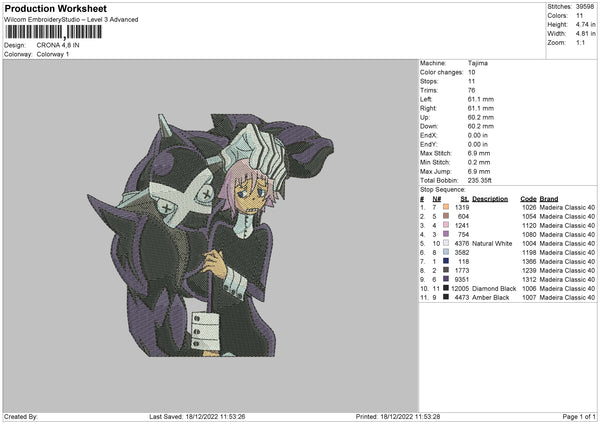The image size is (600, 424).
Task: Select the dark gray swatch for code 1239
Action: pyautogui.click(x=446, y=270)
